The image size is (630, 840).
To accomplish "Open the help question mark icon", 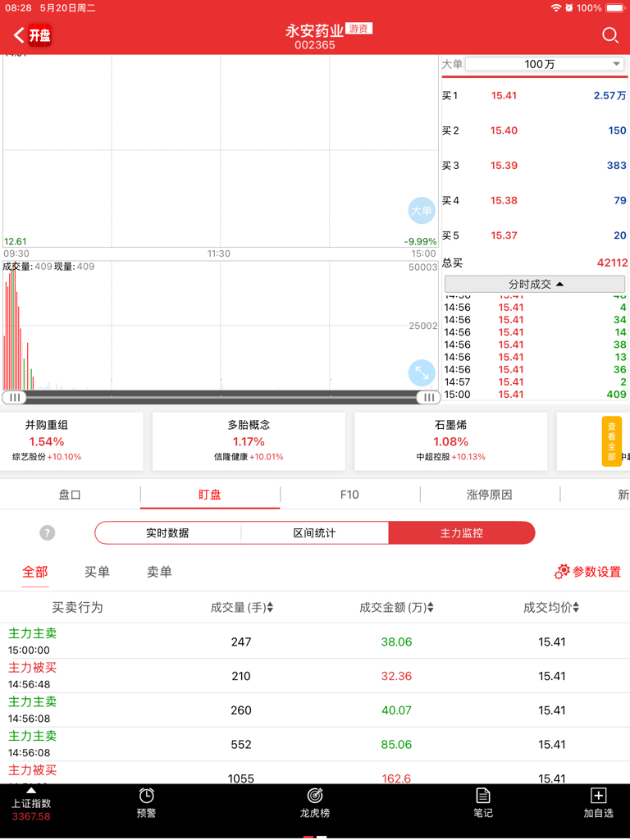I will [47, 533].
